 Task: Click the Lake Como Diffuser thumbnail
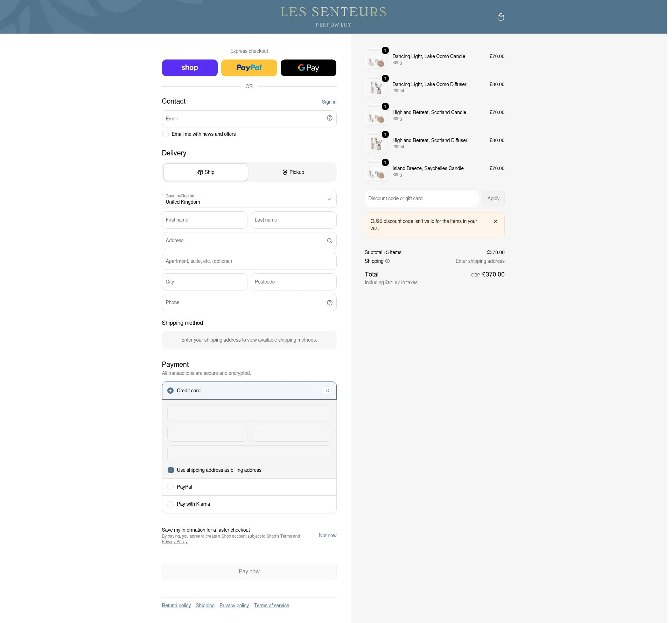tap(376, 88)
